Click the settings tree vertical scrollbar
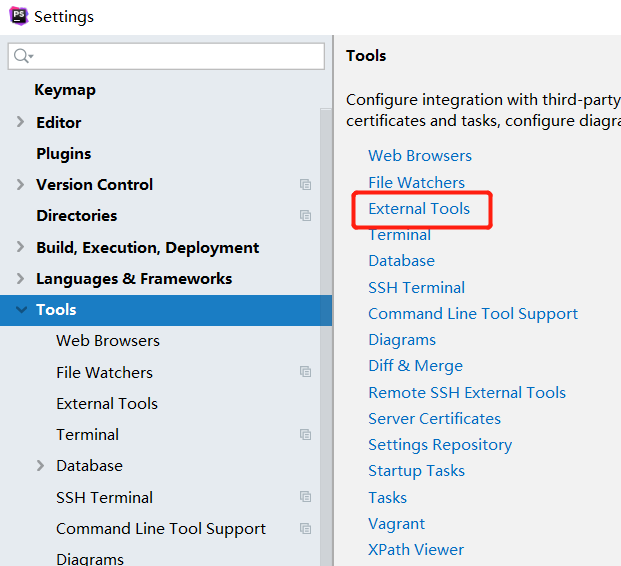The image size is (621, 566). tap(326, 337)
